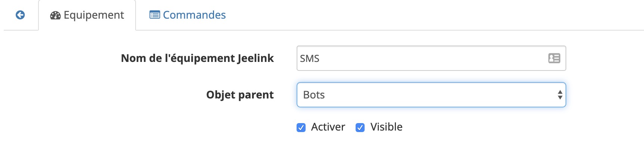Switch to the Commandes tab
This screenshot has width=644, height=141.
pyautogui.click(x=188, y=15)
